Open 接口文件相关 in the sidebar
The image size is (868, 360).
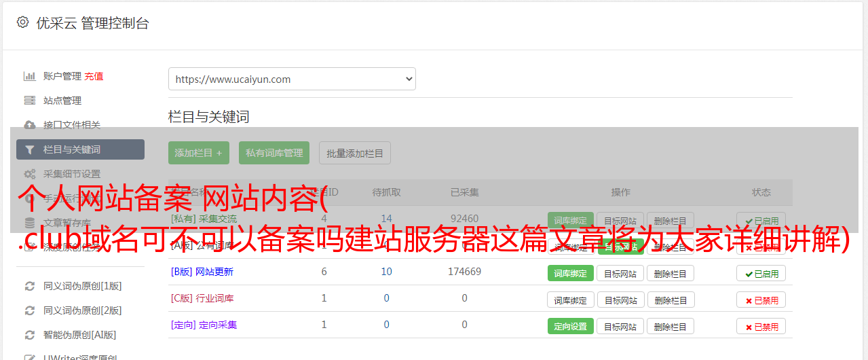[72, 125]
